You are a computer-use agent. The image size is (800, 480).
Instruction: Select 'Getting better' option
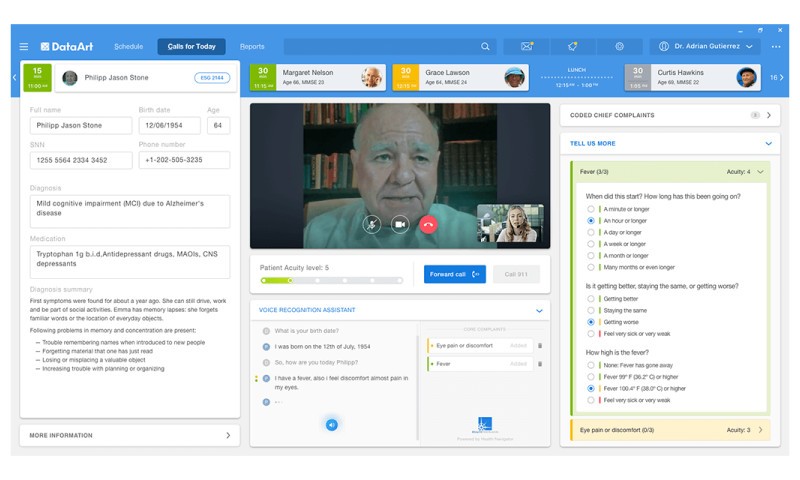click(x=591, y=299)
